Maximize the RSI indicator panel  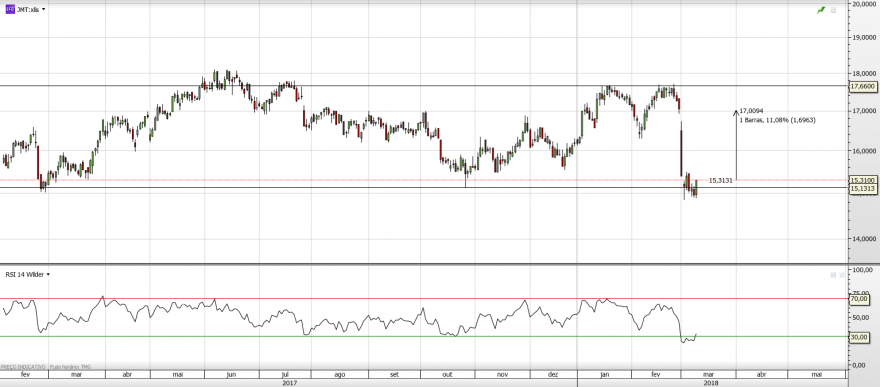833,275
